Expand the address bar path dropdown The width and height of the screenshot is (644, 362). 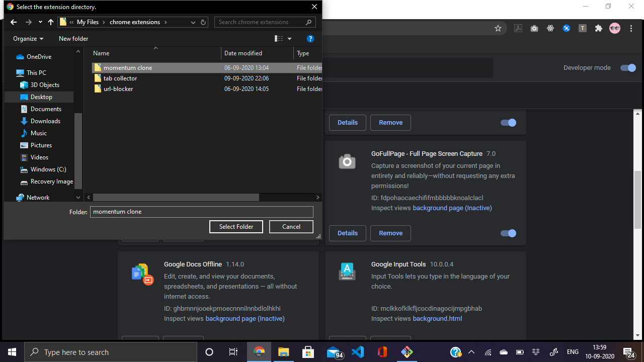193,22
